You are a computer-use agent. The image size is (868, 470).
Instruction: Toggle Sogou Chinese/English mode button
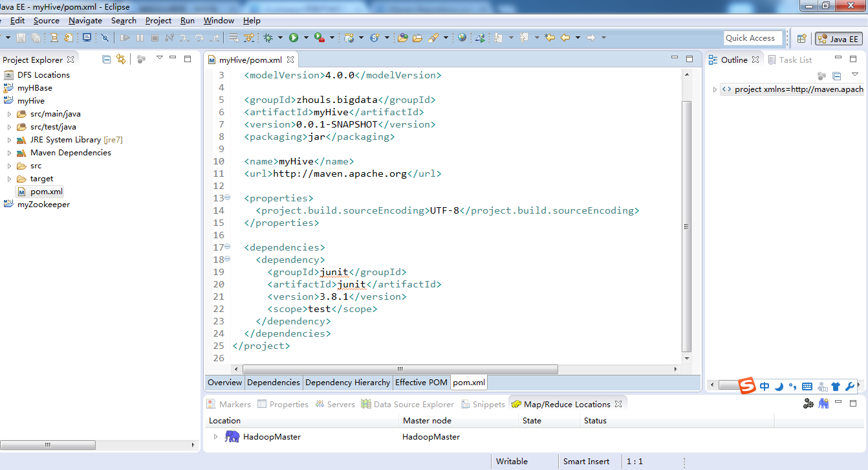coord(765,386)
